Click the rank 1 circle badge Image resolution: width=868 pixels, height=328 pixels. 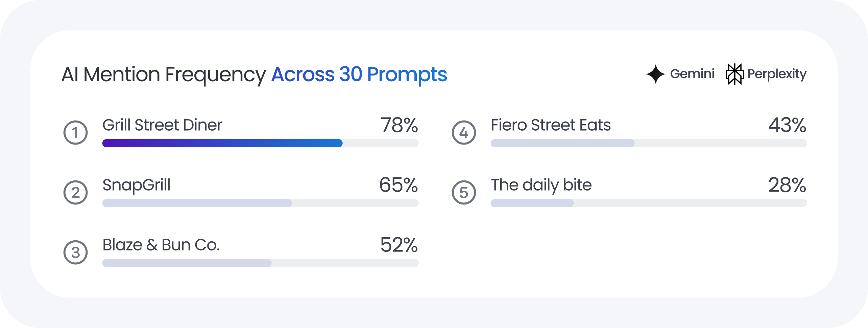76,133
